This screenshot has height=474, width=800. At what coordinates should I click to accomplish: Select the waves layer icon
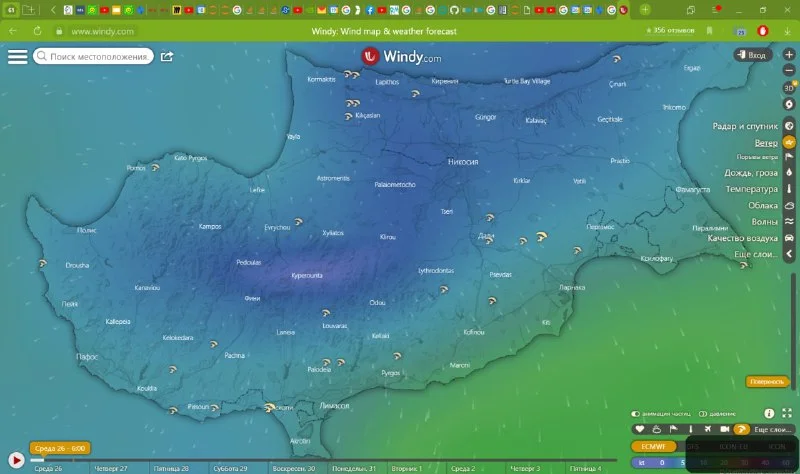click(x=789, y=221)
